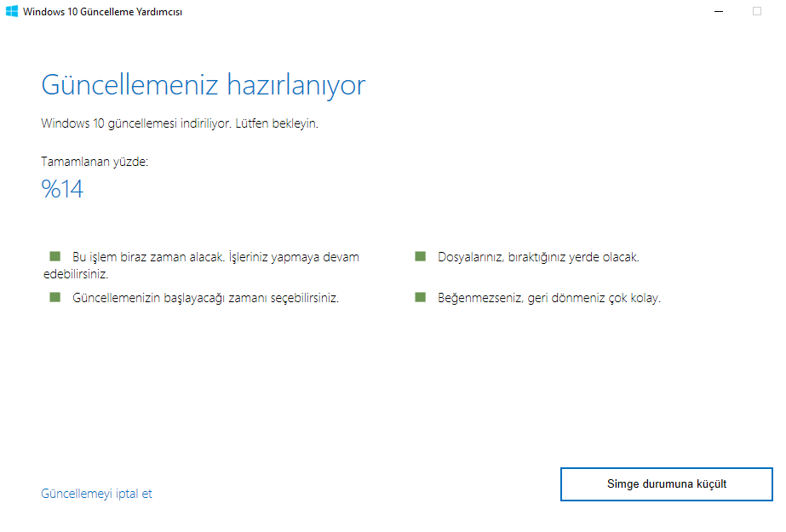Click 'Simge durumuna küçült' button
This screenshot has width=786, height=532.
[x=666, y=484]
